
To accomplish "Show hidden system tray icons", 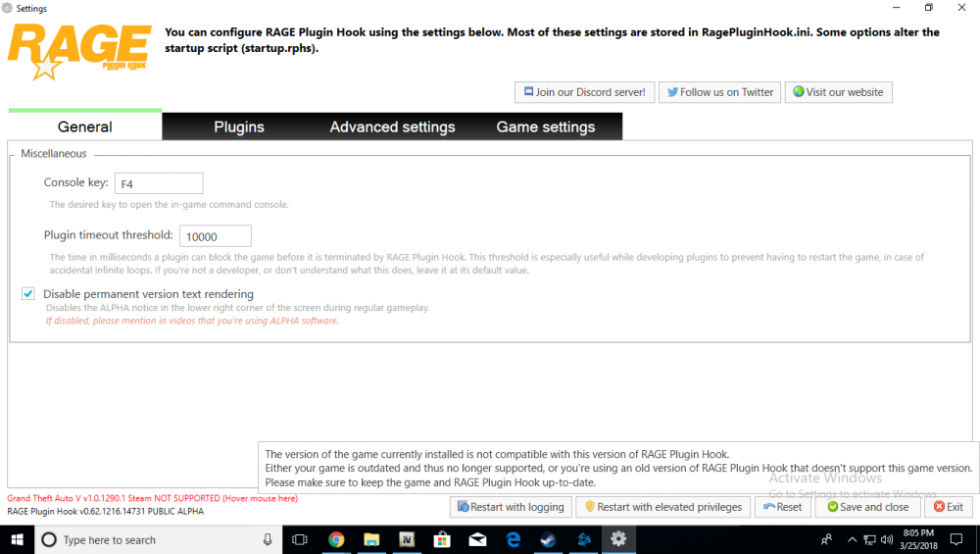I will pos(852,539).
